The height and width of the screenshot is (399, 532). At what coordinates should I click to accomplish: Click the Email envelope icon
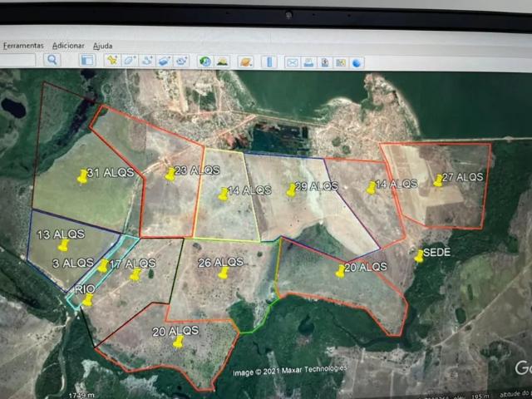pyautogui.click(x=292, y=63)
